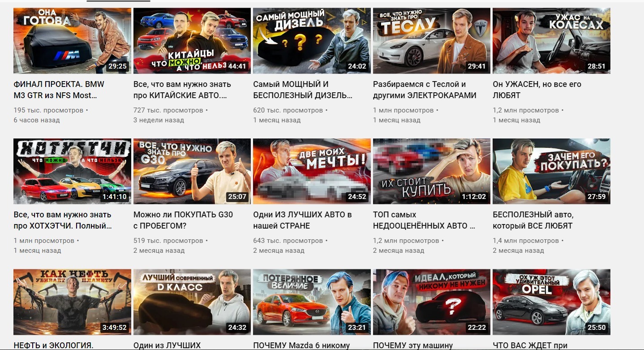Open title "ТОП самых НЕДООЦЕНЁННЫХ АВТО"
This screenshot has height=350, width=644.
tap(424, 220)
